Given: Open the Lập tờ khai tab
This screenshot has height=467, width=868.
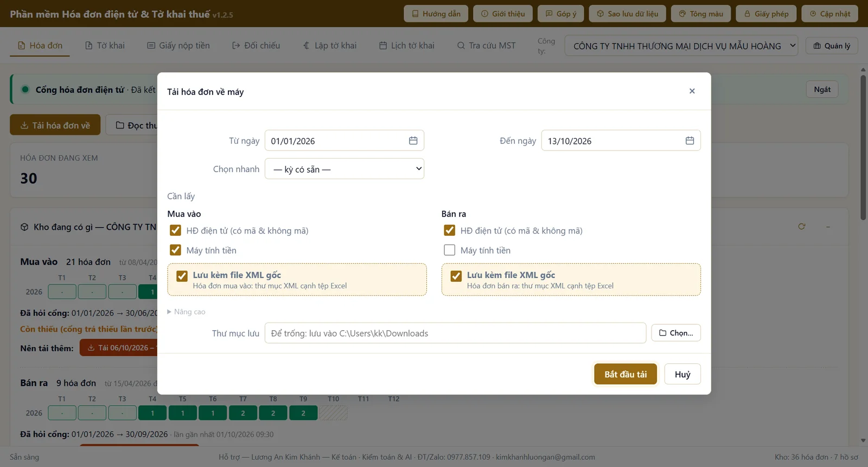Looking at the screenshot, I should 330,46.
